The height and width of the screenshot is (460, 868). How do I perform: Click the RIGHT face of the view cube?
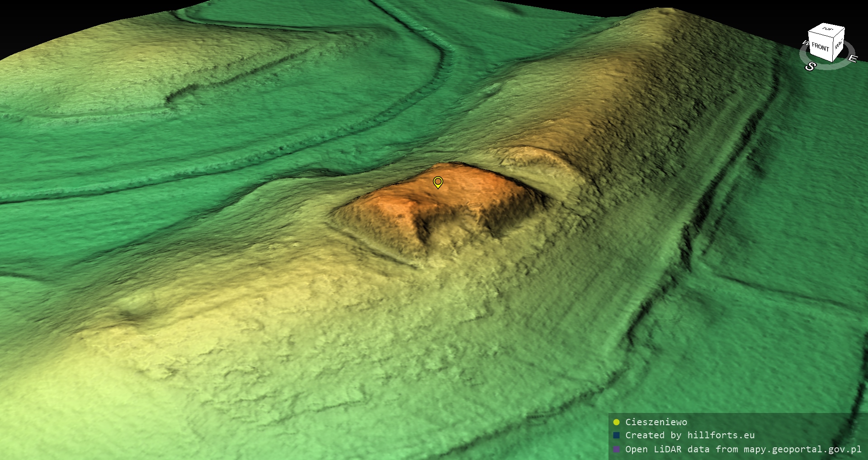(839, 44)
